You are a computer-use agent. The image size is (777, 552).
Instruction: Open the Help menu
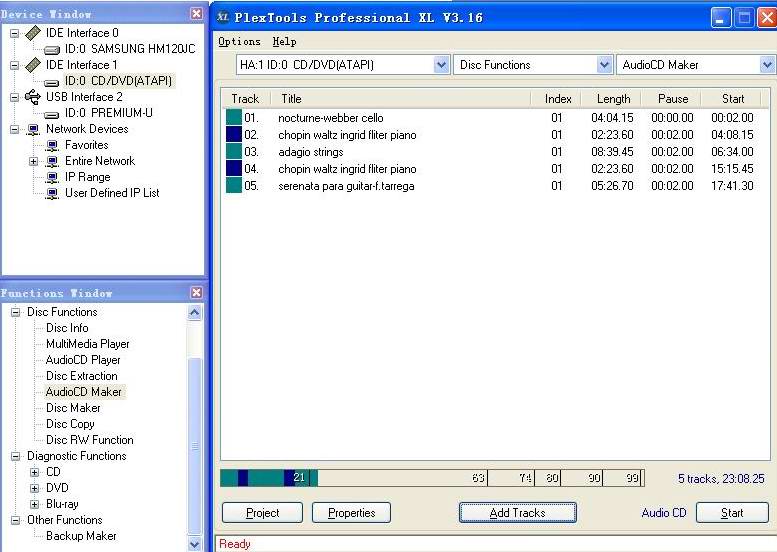click(x=284, y=42)
